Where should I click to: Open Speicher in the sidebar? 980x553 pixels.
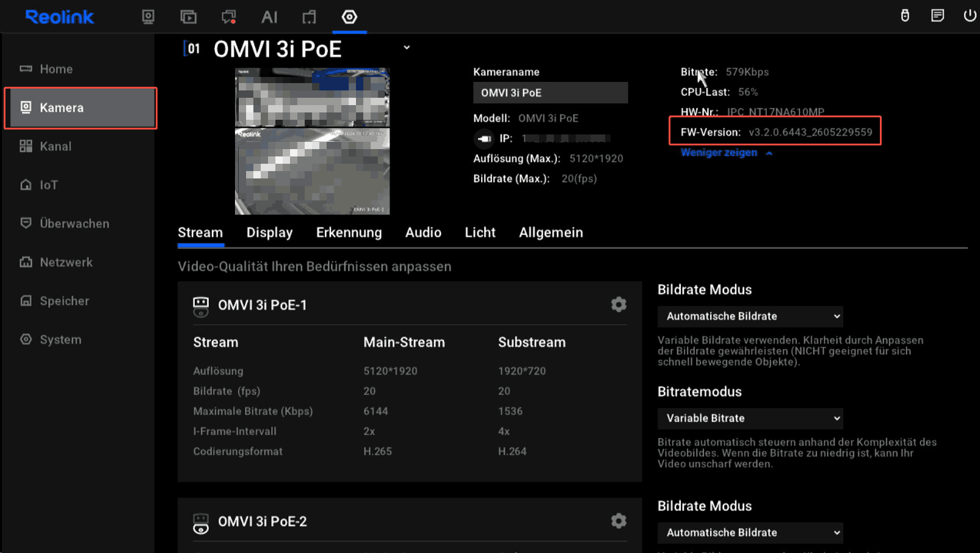point(79,301)
